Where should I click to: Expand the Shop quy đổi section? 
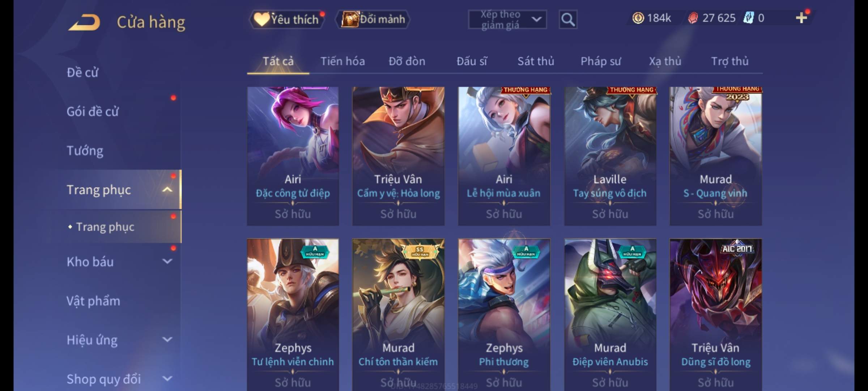(167, 379)
